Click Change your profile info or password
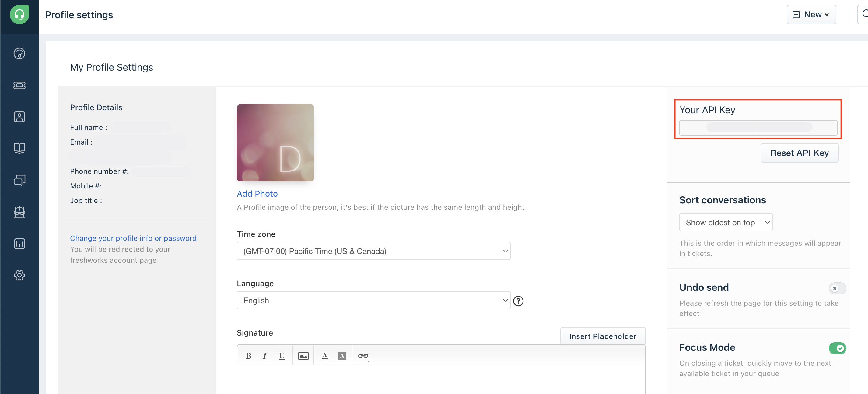The image size is (868, 394). [133, 238]
